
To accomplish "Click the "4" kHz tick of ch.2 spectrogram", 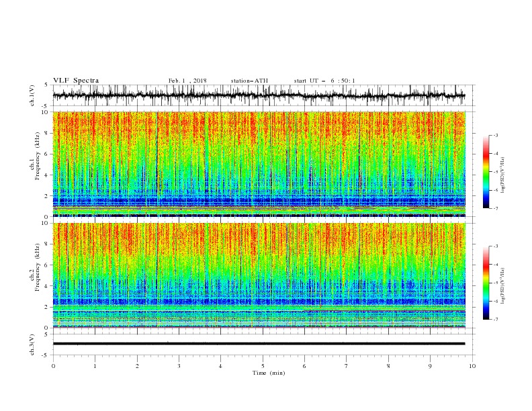I will pos(48,286).
